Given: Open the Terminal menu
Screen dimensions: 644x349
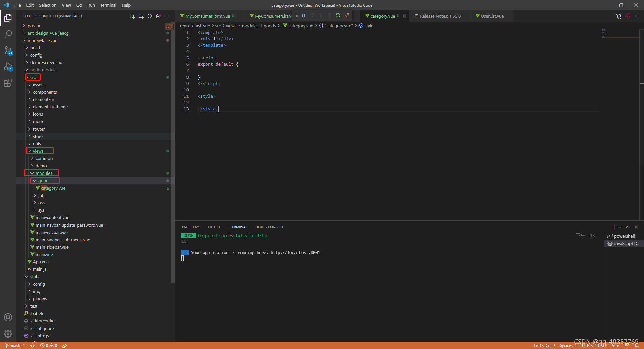Looking at the screenshot, I should [108, 5].
